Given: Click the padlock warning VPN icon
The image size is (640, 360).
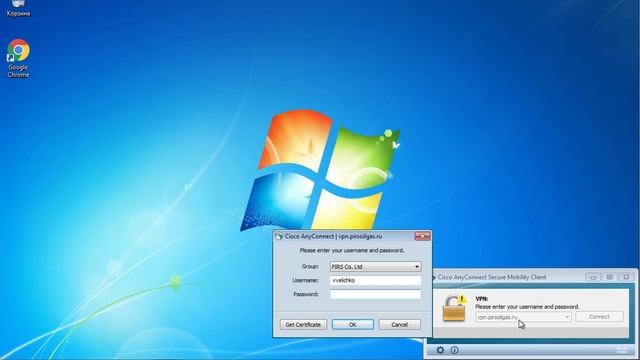Looking at the screenshot, I should coord(455,308).
